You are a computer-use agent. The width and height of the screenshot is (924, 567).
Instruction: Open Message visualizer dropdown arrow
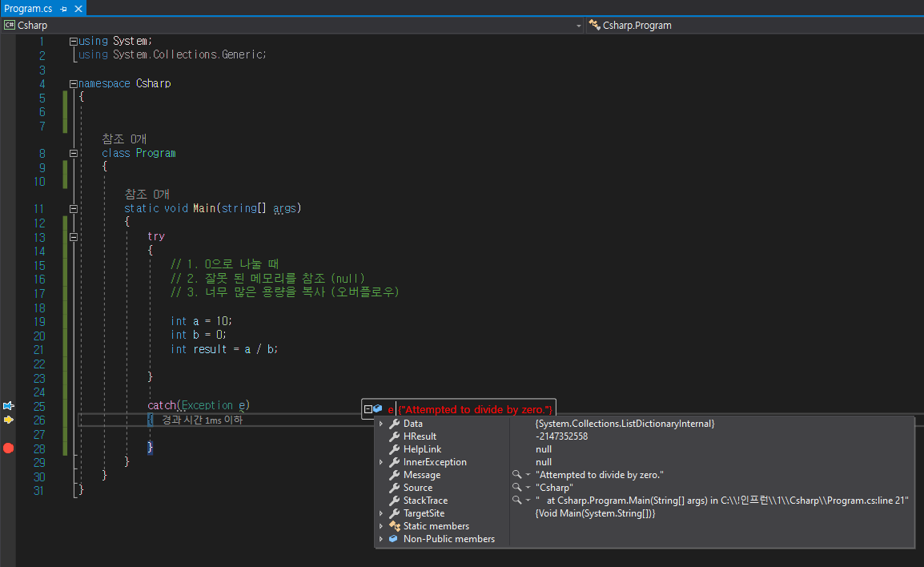tap(528, 475)
